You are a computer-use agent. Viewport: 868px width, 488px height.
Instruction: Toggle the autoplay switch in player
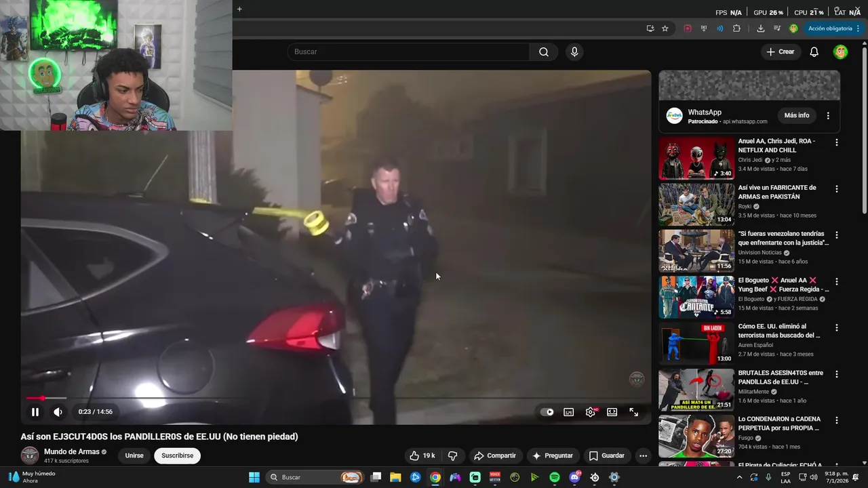point(547,412)
